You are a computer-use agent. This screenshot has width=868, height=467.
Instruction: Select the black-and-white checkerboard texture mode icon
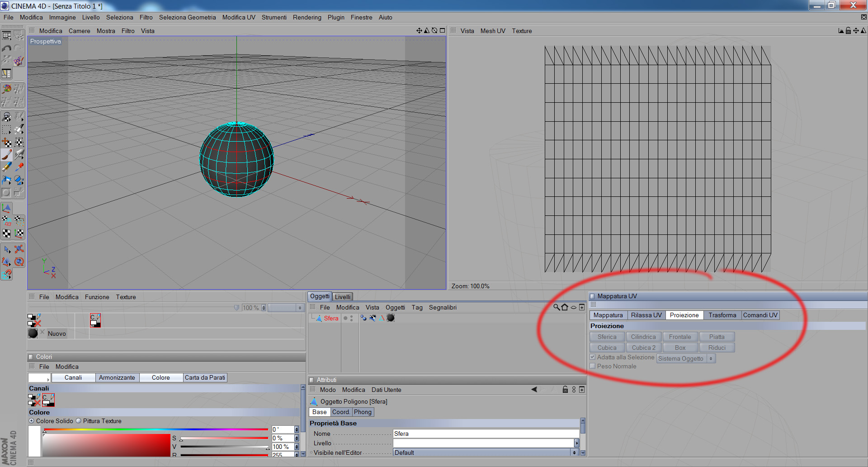(x=6, y=233)
